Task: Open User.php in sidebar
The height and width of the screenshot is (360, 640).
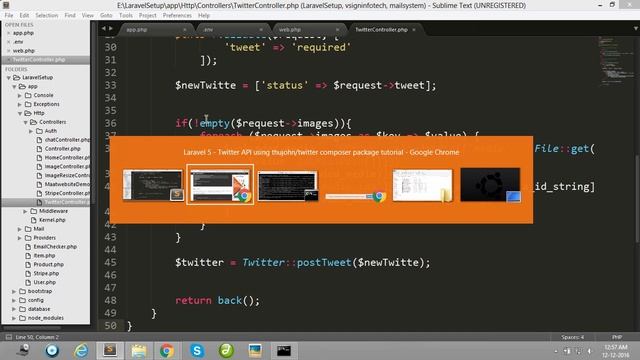Action: click(44, 282)
